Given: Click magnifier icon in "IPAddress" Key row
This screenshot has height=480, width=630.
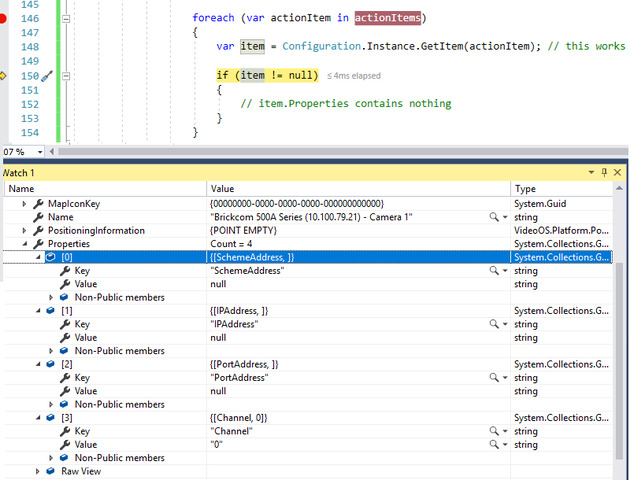Looking at the screenshot, I should (494, 325).
